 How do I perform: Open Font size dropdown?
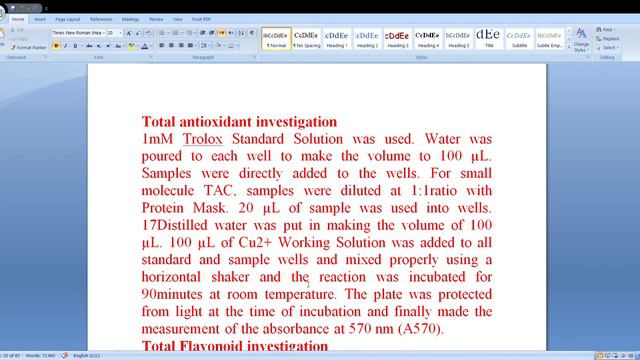[x=120, y=33]
